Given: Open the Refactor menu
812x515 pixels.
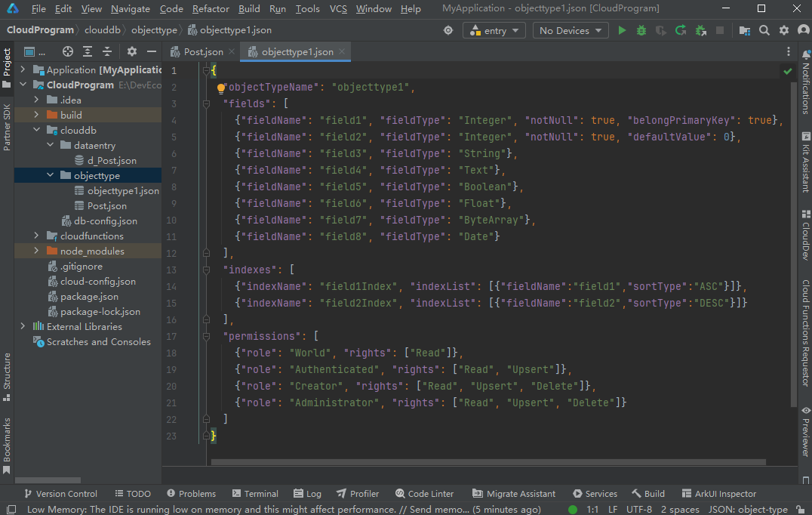Looking at the screenshot, I should [211, 9].
